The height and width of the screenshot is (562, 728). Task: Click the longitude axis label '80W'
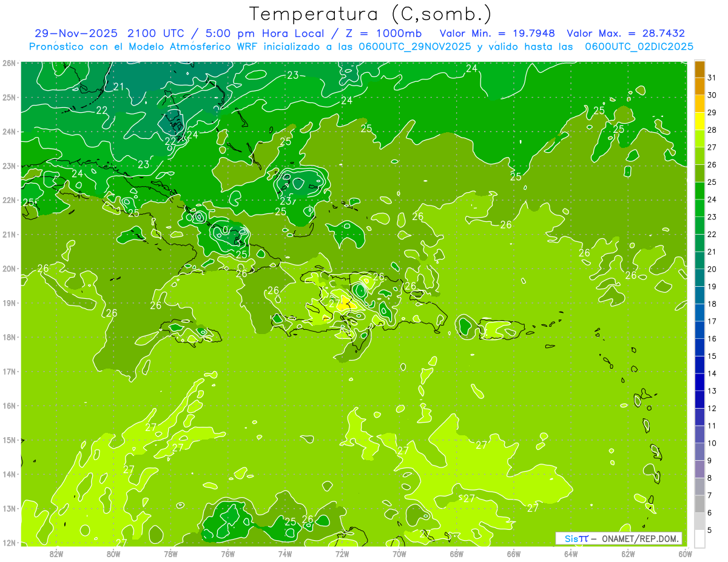[113, 554]
